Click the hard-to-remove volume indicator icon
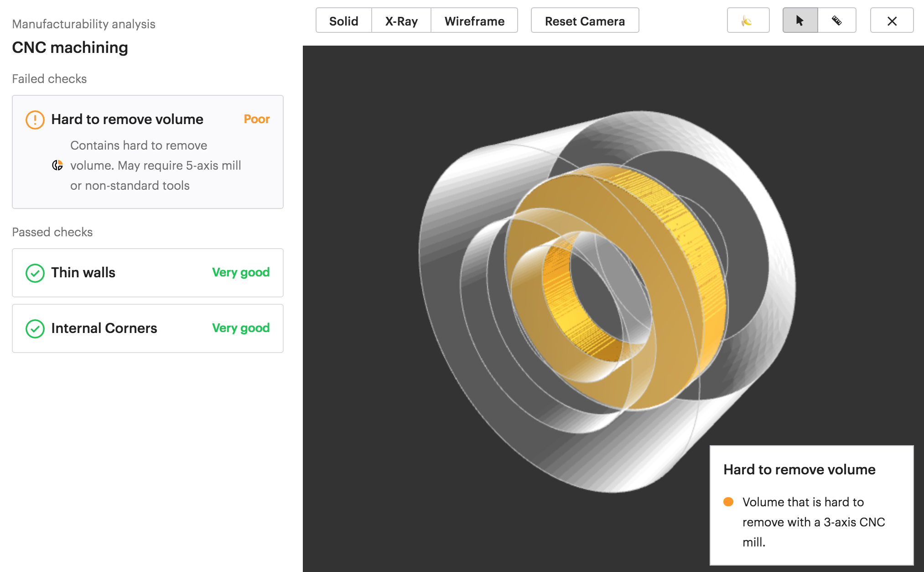Screen dimensions: 924x572 (57, 165)
